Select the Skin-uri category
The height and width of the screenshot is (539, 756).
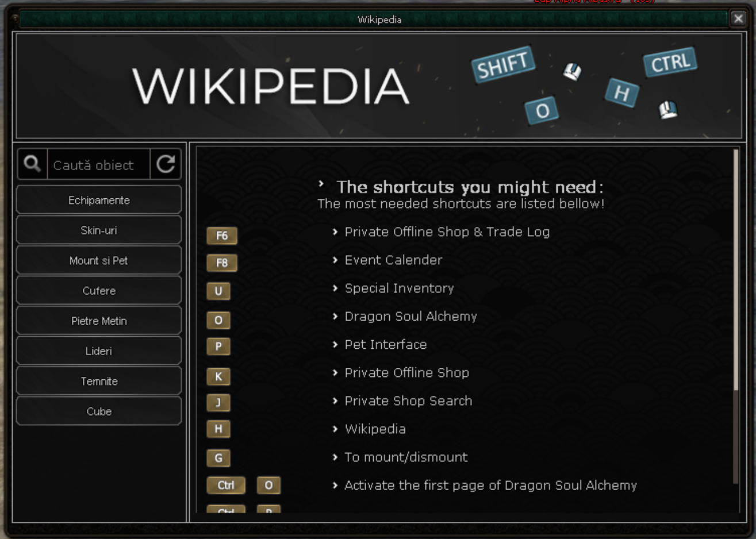pos(99,230)
